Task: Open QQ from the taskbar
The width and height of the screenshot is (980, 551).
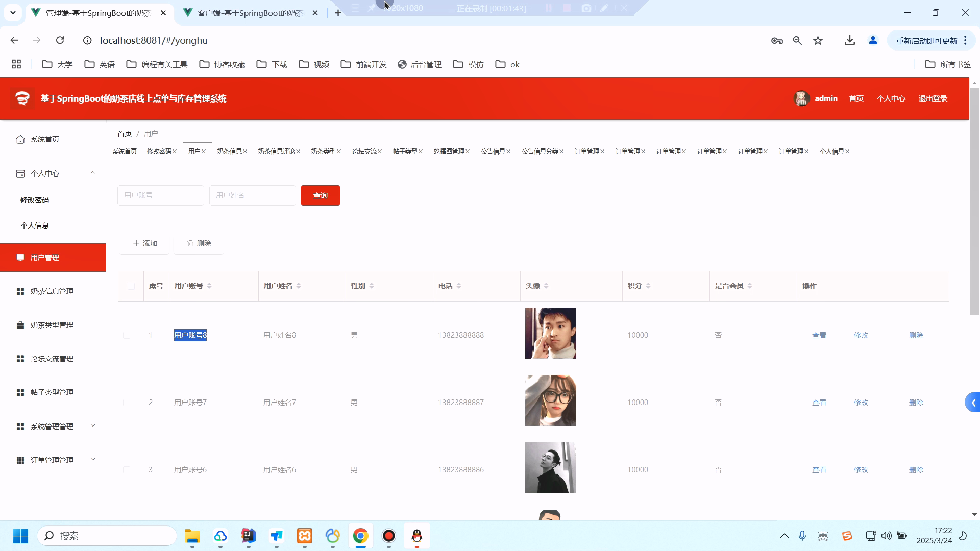Action: click(x=416, y=536)
